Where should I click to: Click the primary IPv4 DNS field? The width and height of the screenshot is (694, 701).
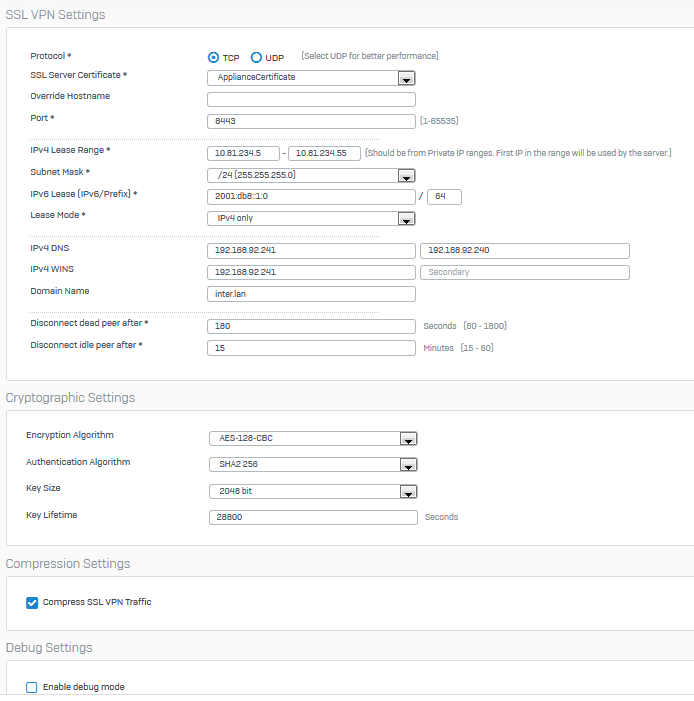point(311,251)
